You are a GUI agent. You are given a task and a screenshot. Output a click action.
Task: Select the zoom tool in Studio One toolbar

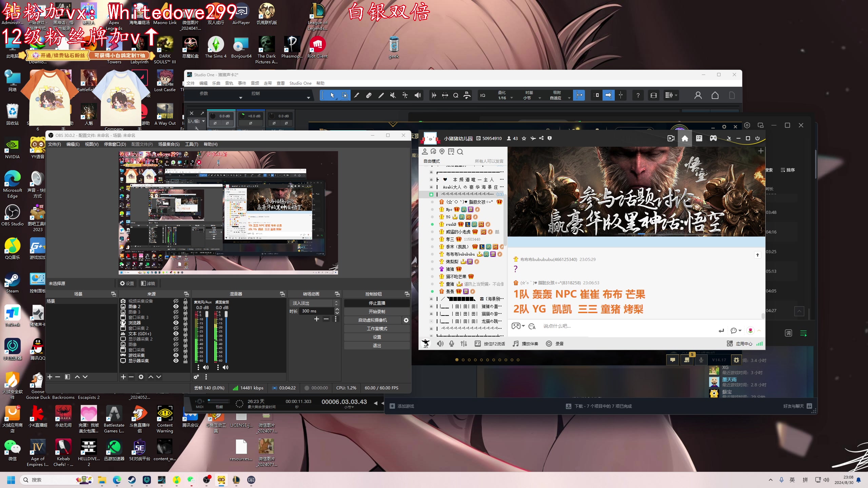coord(455,95)
